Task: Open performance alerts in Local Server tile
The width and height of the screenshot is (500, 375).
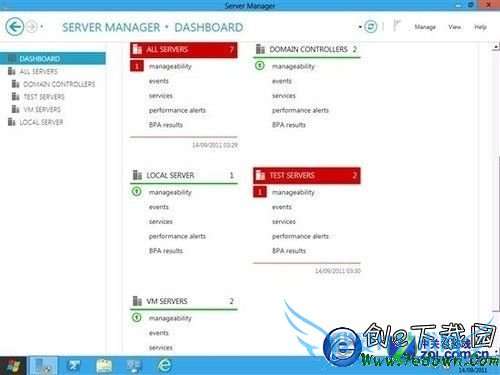Action: coord(177,236)
